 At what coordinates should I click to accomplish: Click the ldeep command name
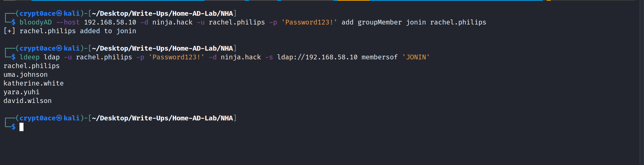(x=30, y=57)
